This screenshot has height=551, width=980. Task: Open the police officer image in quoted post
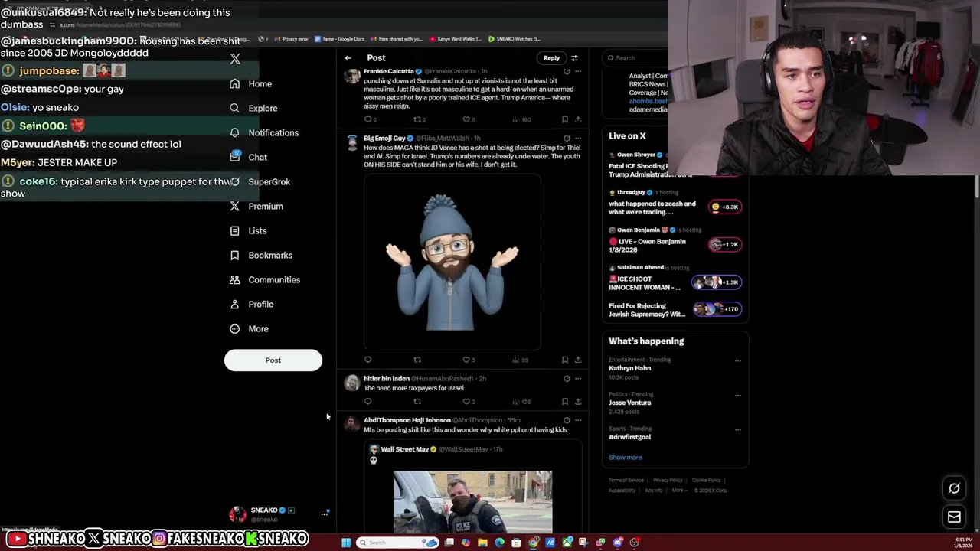[472, 501]
